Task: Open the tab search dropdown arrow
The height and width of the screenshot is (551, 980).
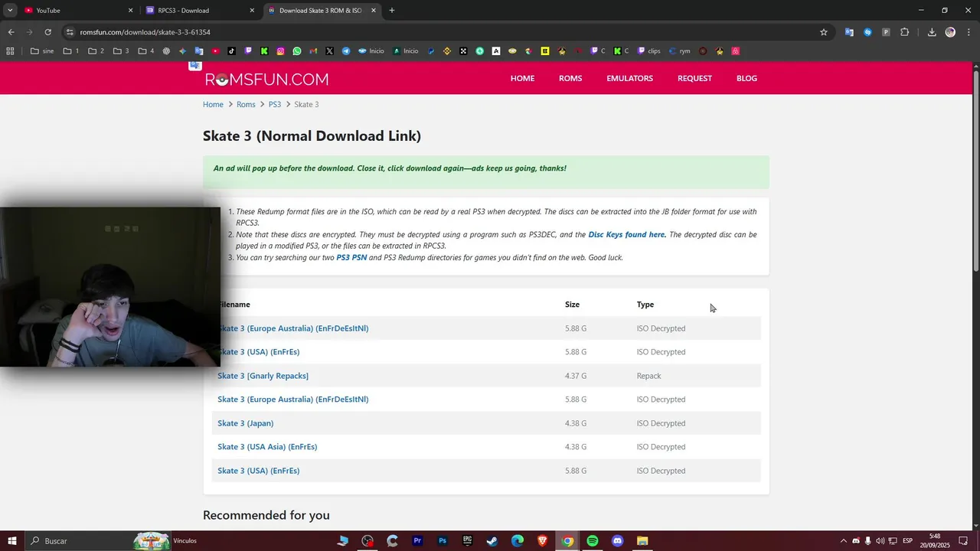Action: coord(10,10)
